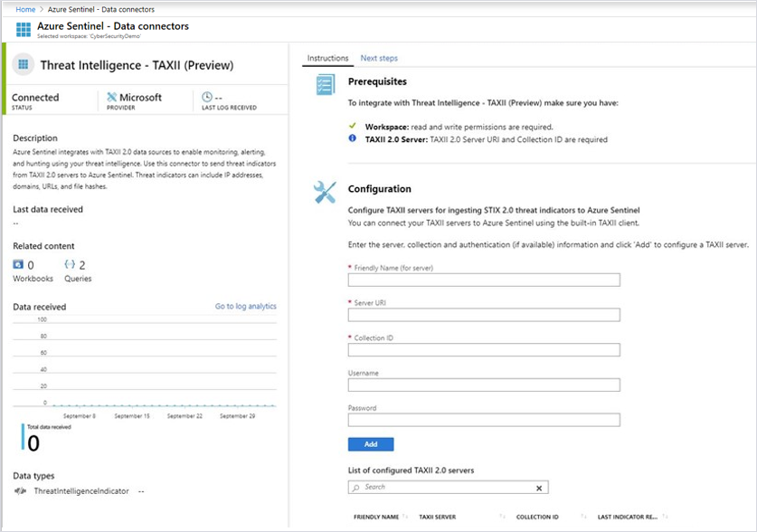Open the Instructions tab
The height and width of the screenshot is (532, 757).
(327, 57)
